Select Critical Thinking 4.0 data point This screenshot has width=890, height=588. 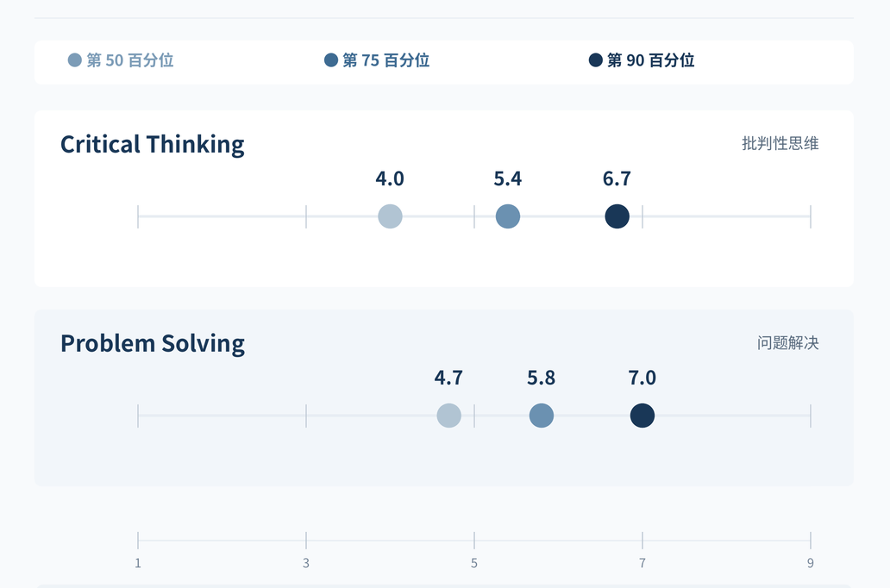click(390, 216)
